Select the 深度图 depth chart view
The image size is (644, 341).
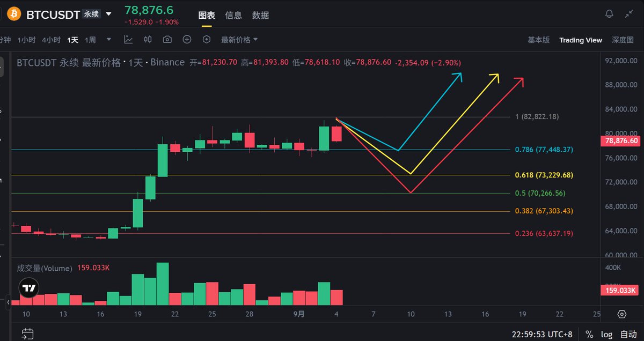(x=623, y=40)
